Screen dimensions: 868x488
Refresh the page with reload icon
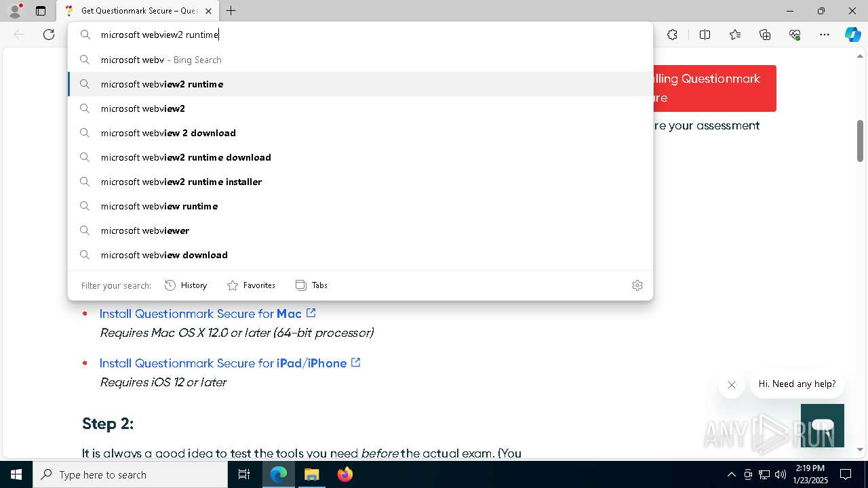(x=49, y=35)
